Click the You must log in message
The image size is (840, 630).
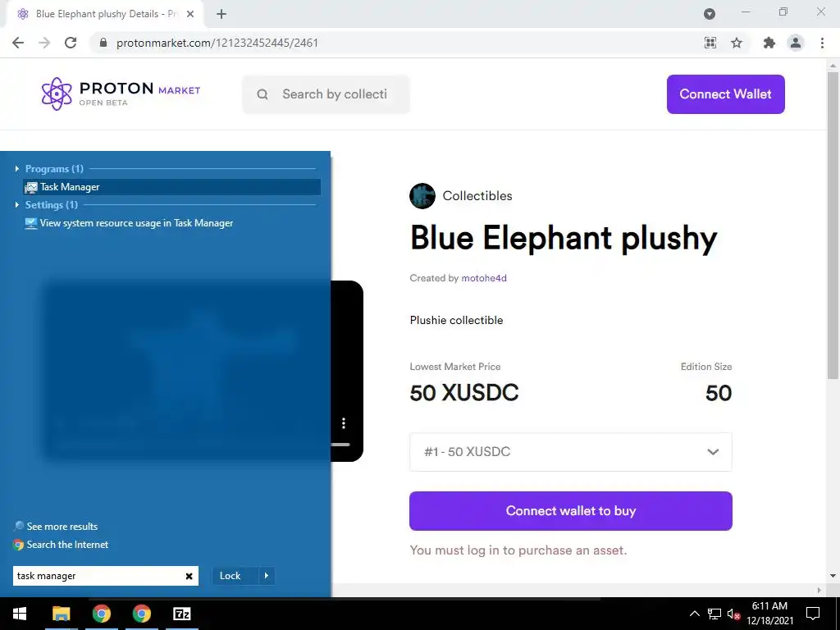click(x=518, y=550)
